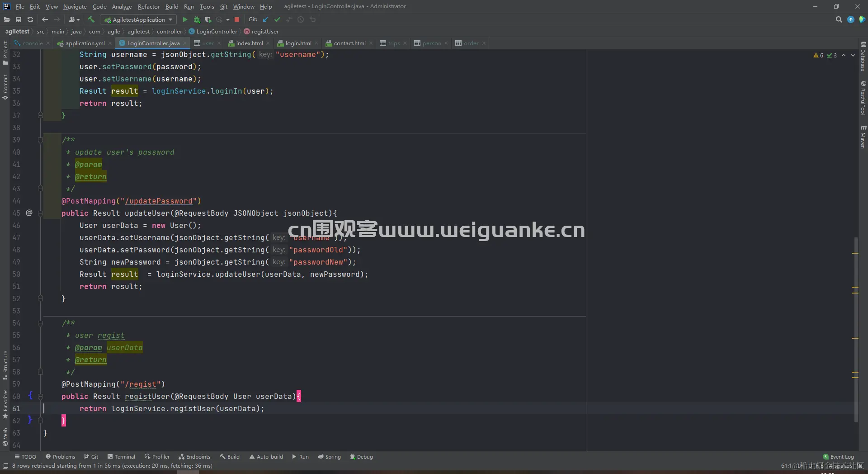Rollback changes with the undo arrow icon
The width and height of the screenshot is (868, 474).
tap(312, 19)
